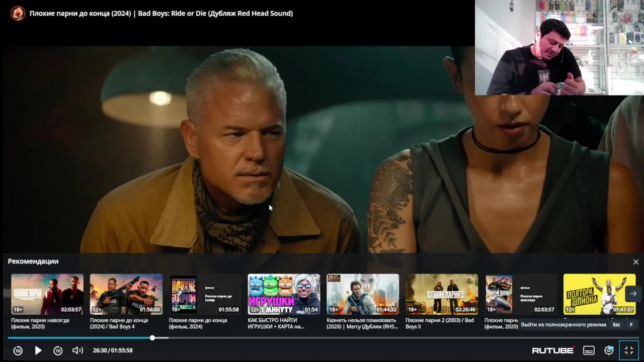Toggle subtitles icon
Image resolution: width=644 pixels, height=362 pixels.
(589, 350)
